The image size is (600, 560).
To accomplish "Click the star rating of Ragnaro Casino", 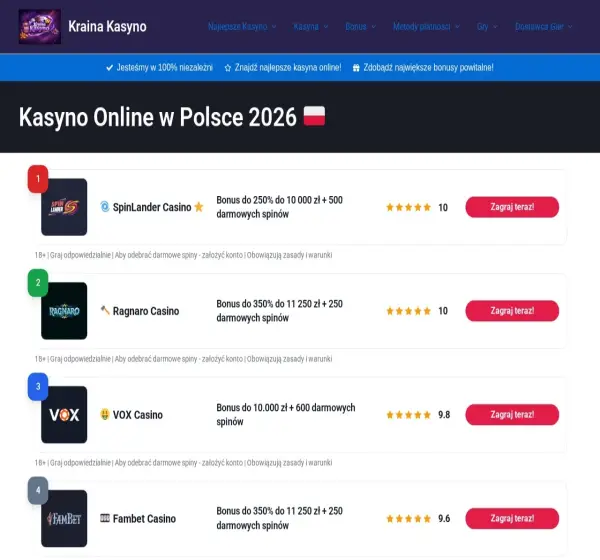I will 409,311.
